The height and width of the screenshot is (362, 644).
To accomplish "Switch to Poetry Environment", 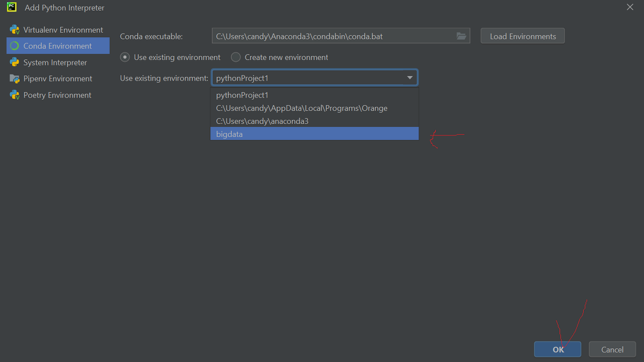I will (58, 95).
